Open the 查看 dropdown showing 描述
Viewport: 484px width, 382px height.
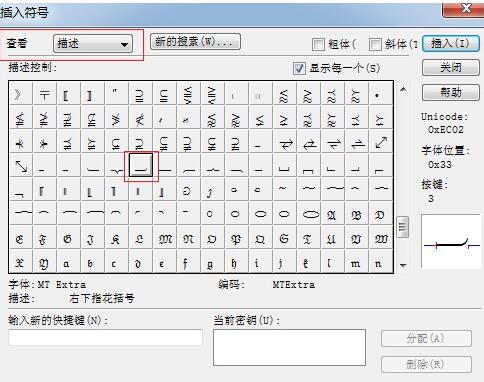click(x=93, y=44)
